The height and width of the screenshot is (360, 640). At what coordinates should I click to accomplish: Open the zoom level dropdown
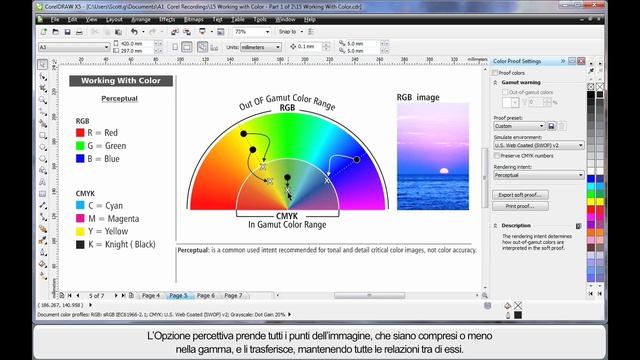tap(267, 32)
